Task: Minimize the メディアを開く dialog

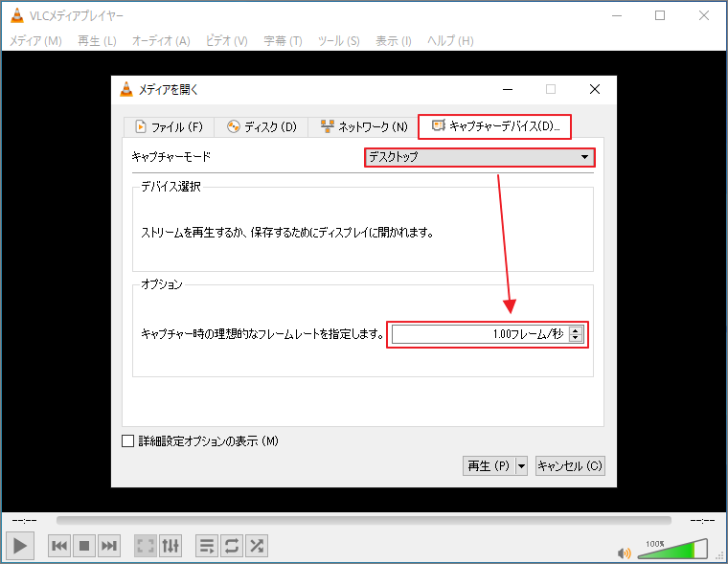Action: (508, 89)
